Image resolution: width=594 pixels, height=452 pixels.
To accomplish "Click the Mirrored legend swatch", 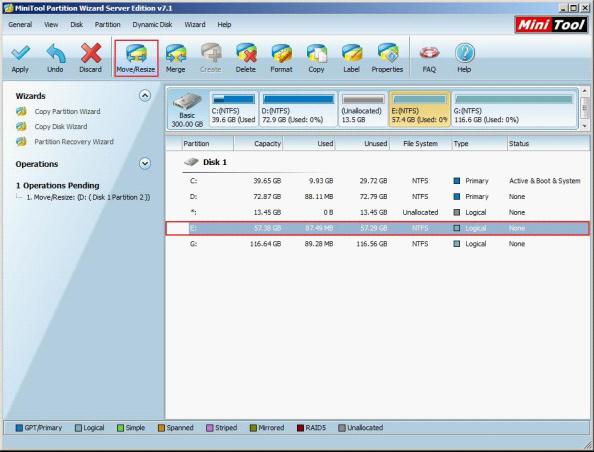I will pos(253,428).
